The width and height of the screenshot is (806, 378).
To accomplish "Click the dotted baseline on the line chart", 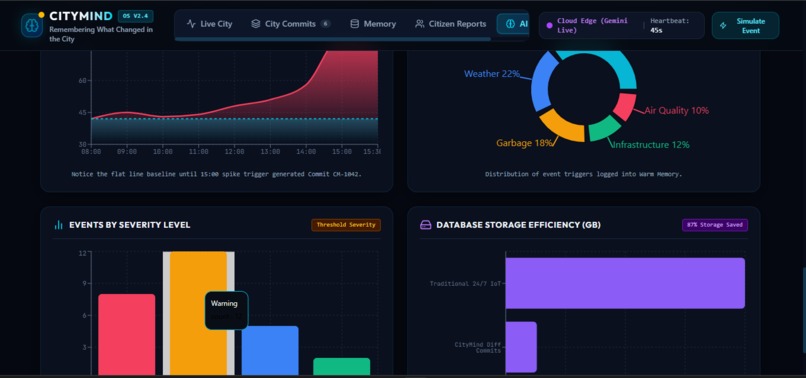I will pyautogui.click(x=234, y=119).
